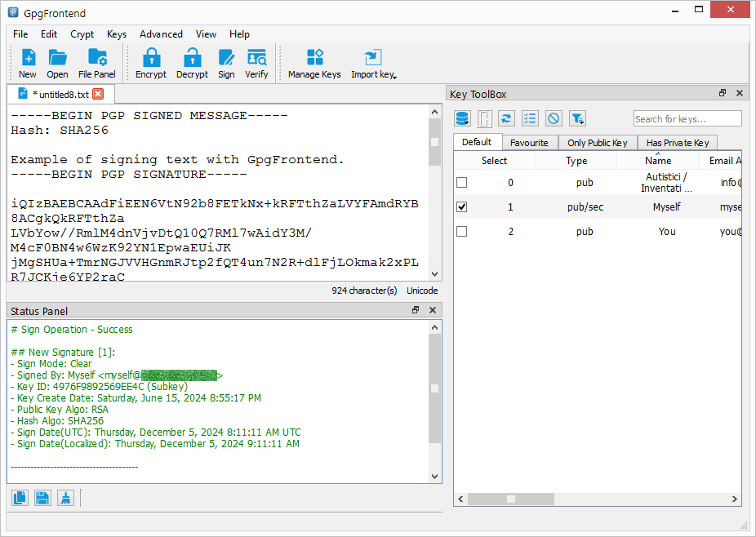
Task: Open the File Panel
Action: click(x=97, y=63)
